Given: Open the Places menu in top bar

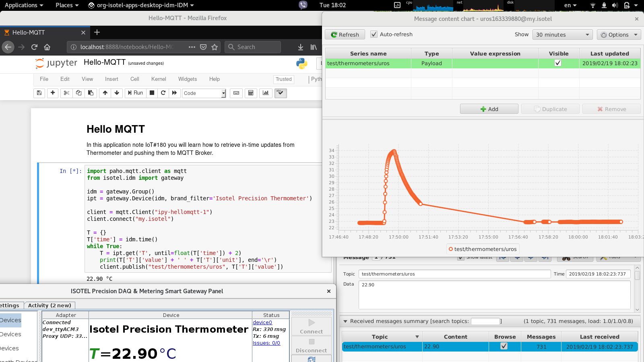Looking at the screenshot, I should [x=67, y=5].
